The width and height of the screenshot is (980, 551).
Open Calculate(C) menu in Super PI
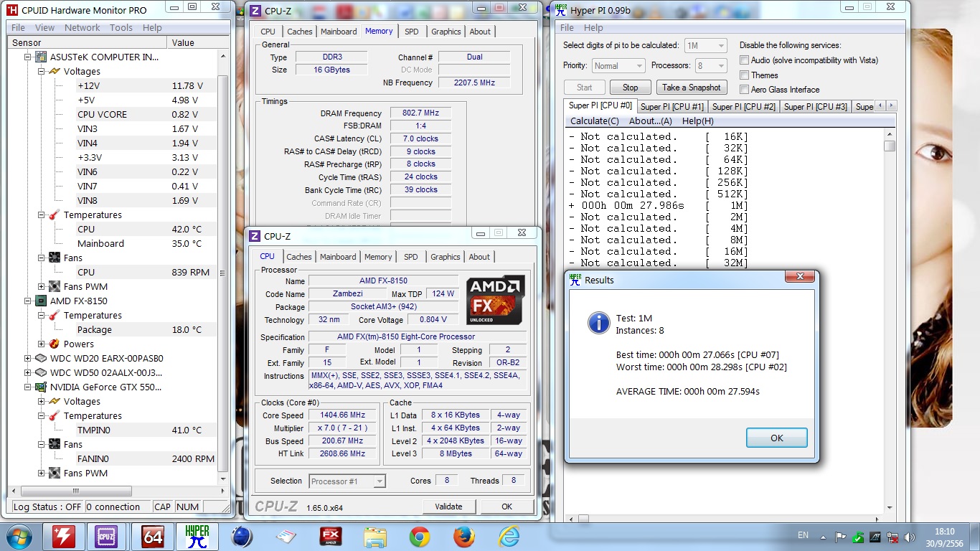click(x=595, y=121)
